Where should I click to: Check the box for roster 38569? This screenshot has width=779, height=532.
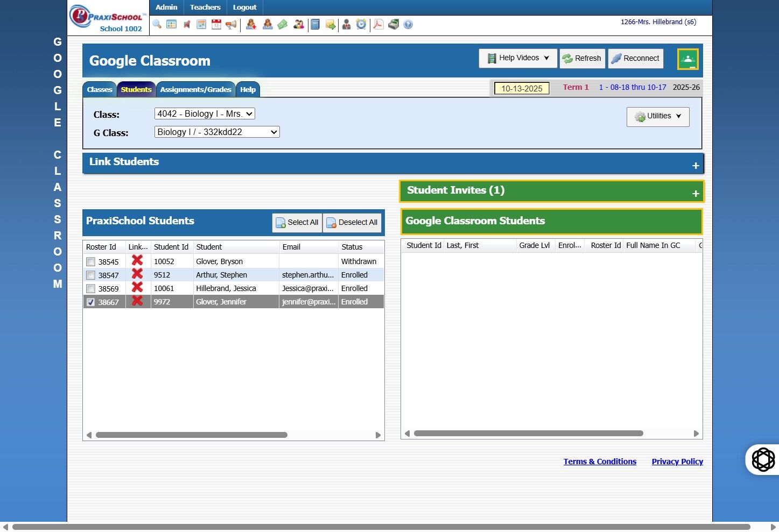tap(90, 289)
